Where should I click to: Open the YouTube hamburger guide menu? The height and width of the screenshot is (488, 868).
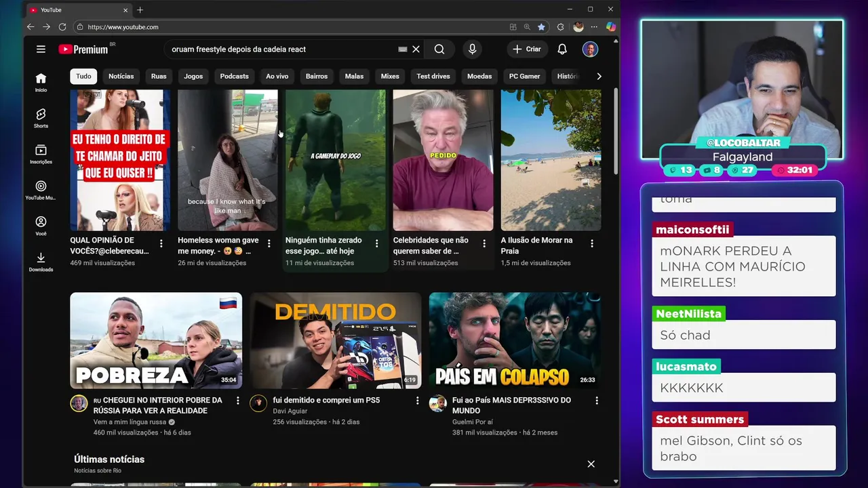point(41,49)
